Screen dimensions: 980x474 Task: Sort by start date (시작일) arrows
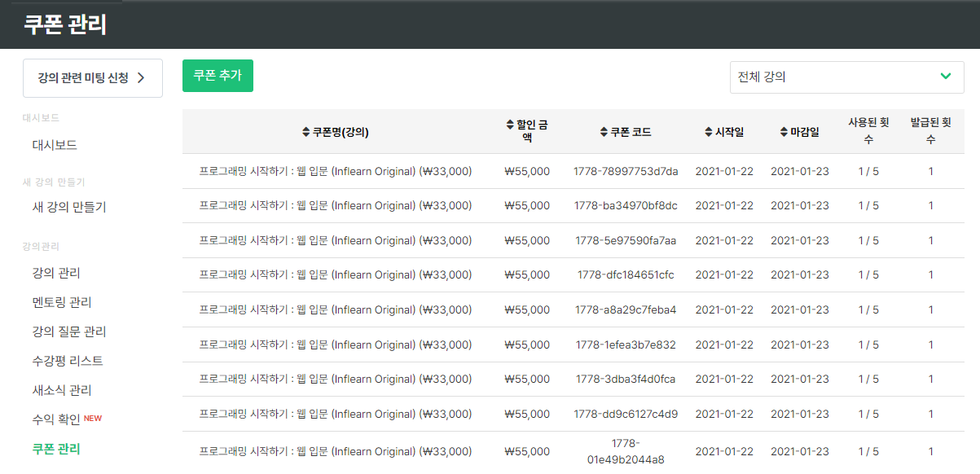709,132
